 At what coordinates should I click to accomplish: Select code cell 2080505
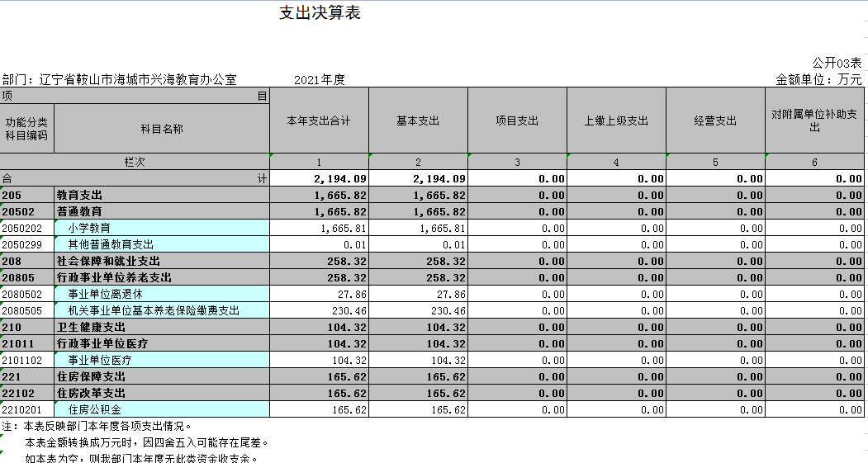26,311
